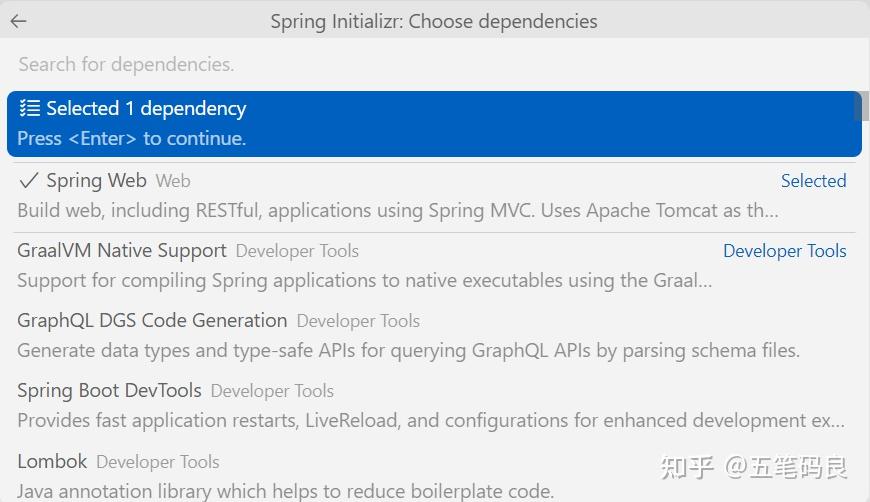Click the checklist icon beside Selected 1 dependency
This screenshot has height=502, width=870.
29,109
